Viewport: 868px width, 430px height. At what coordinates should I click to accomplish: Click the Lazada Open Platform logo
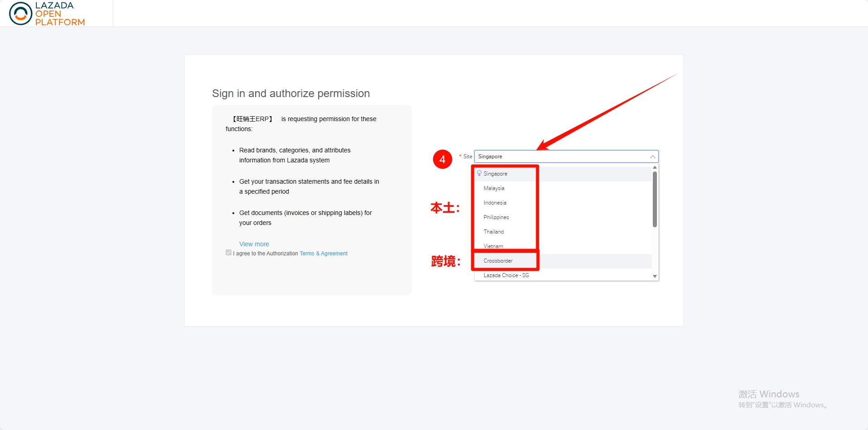pyautogui.click(x=47, y=14)
